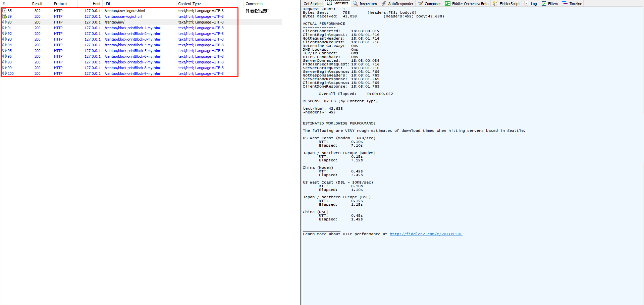
Task: Sort sessions by the Host column header
Action: click(97, 4)
